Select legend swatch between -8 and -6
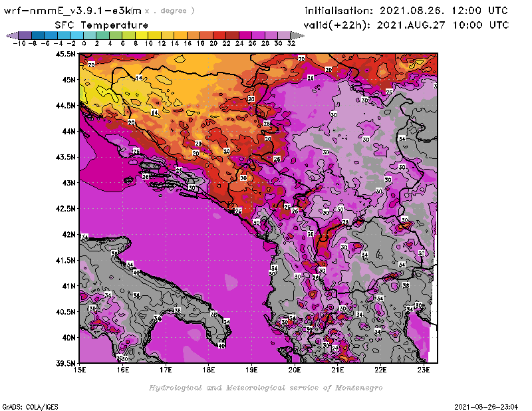The height and width of the screenshot is (411, 532). (38, 35)
